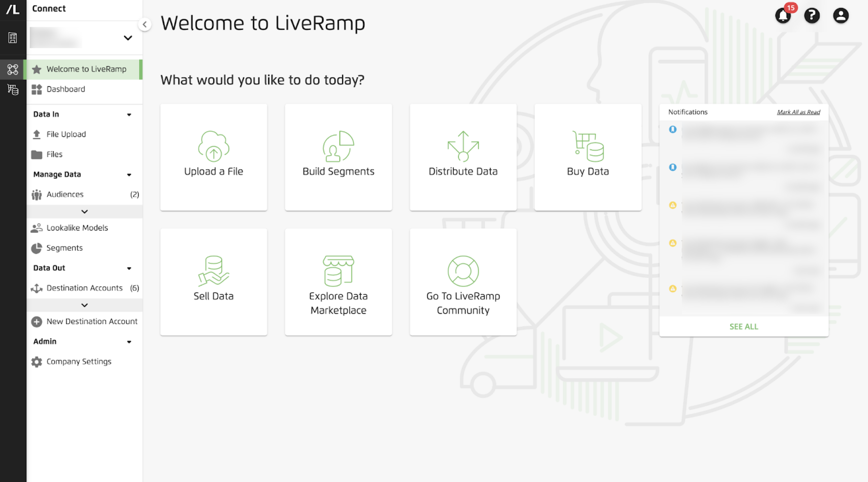The image size is (868, 482).
Task: Expand the list under Destination Accounts
Action: click(x=85, y=305)
